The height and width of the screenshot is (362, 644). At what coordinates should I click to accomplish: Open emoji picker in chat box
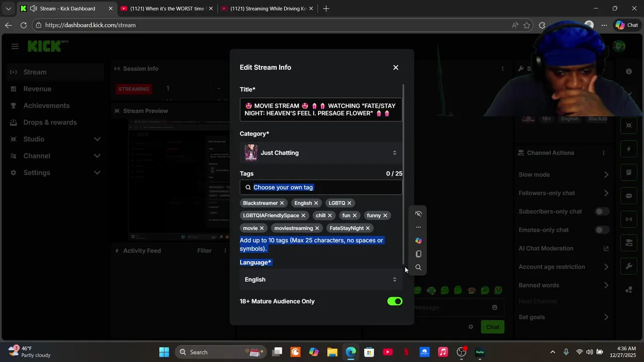[x=495, y=307]
